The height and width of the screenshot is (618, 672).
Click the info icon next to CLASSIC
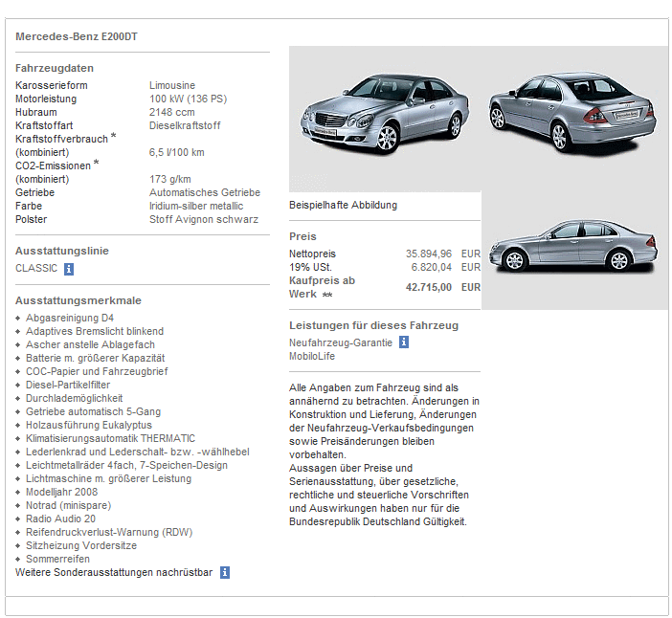pos(69,269)
